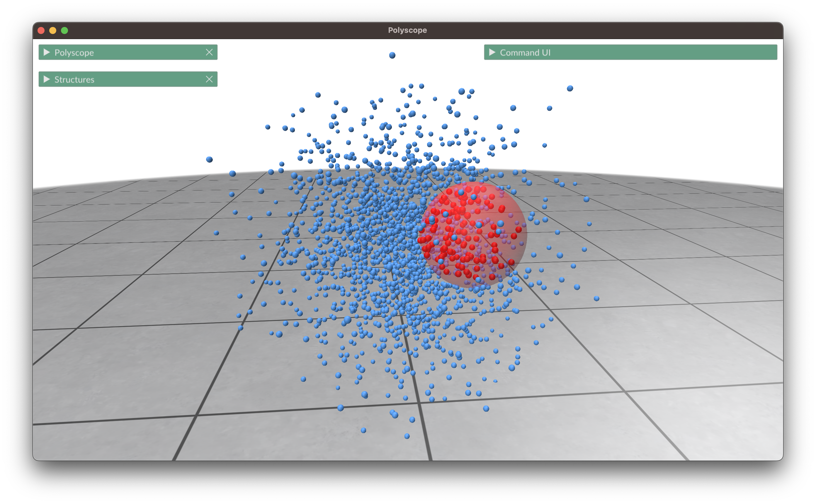Click the Polyscope window title text
Screen dimensions: 816x504
[x=407, y=30]
